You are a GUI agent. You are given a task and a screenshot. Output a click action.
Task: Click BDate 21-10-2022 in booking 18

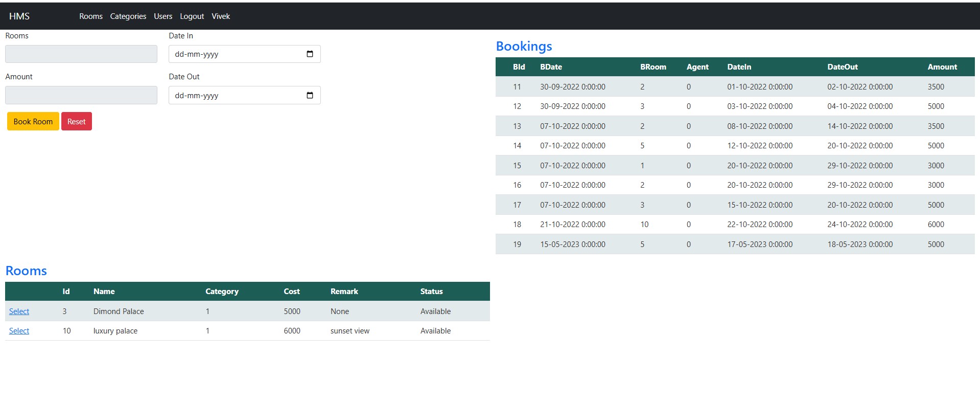click(573, 225)
